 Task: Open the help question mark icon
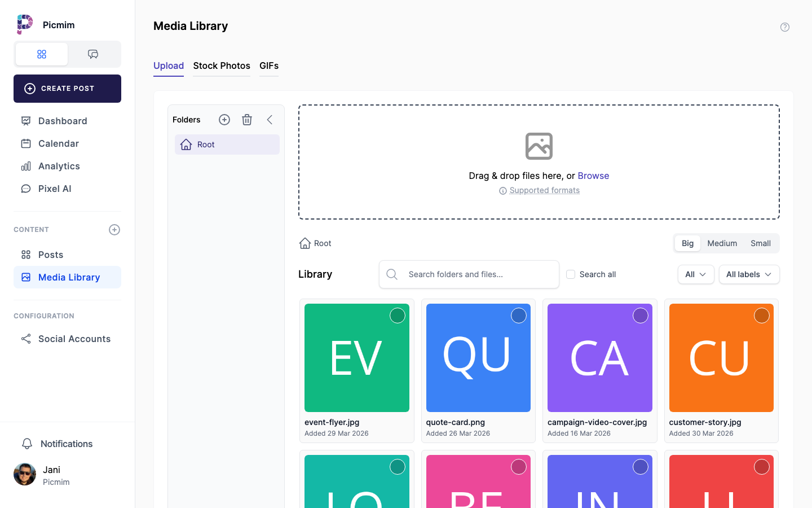pos(784,27)
